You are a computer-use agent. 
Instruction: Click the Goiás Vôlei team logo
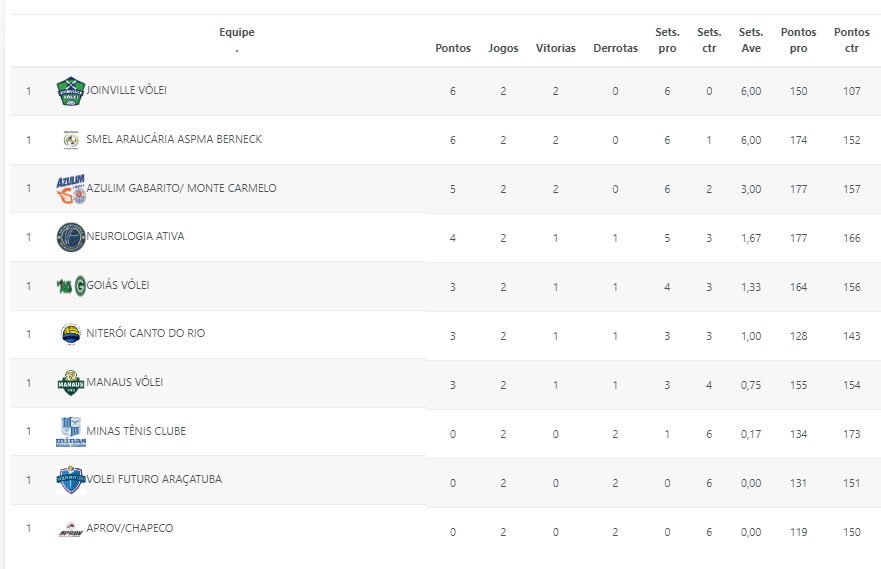71,286
